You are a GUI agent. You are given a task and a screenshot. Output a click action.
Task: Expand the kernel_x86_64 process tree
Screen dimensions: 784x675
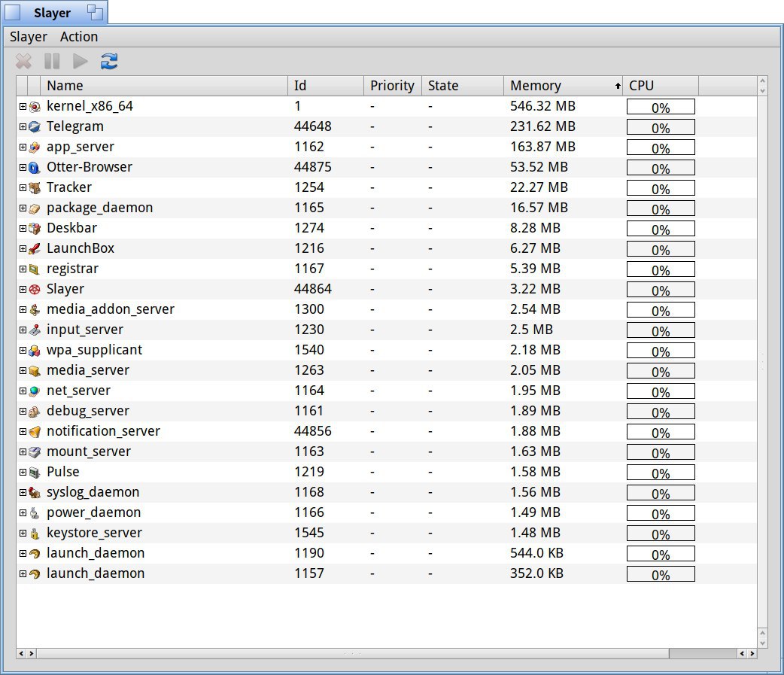(23, 106)
